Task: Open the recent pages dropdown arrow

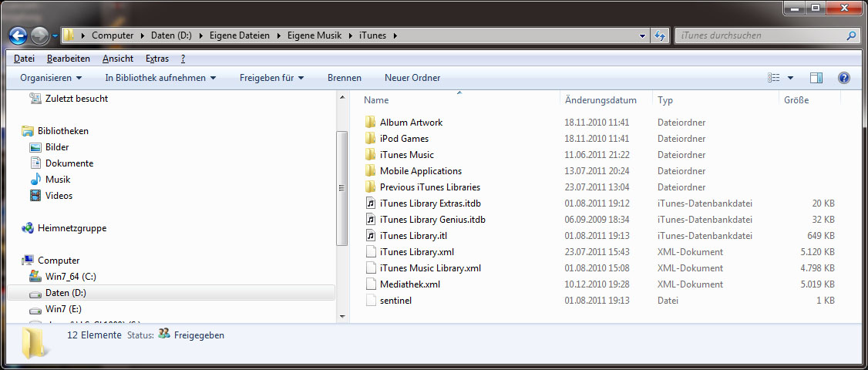Action: [55, 36]
